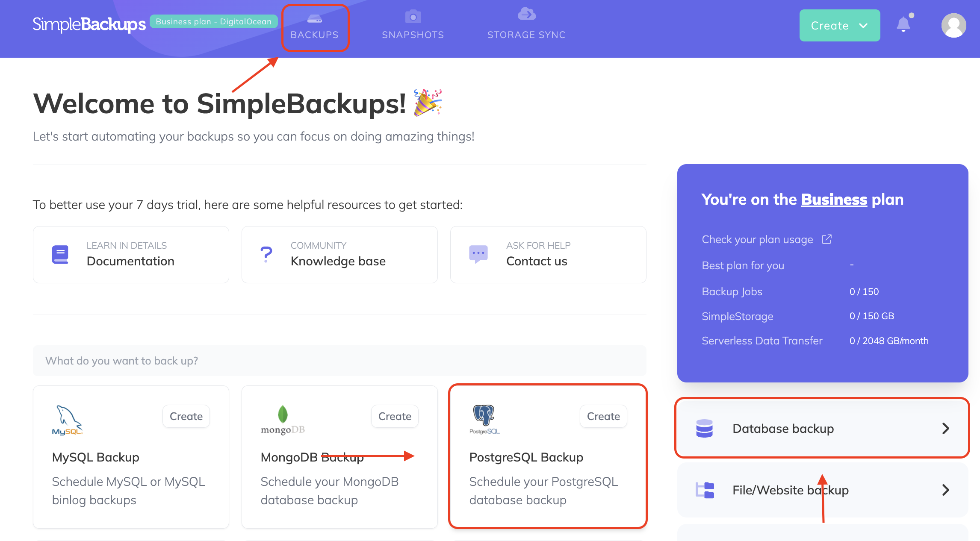Open the Storage Sync tab
The width and height of the screenshot is (980, 541).
(x=526, y=26)
